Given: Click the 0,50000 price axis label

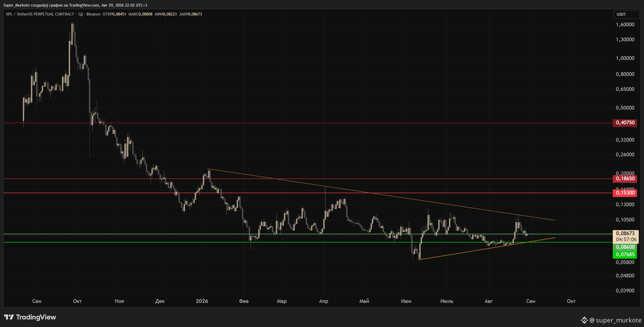Looking at the screenshot, I should 625,108.
